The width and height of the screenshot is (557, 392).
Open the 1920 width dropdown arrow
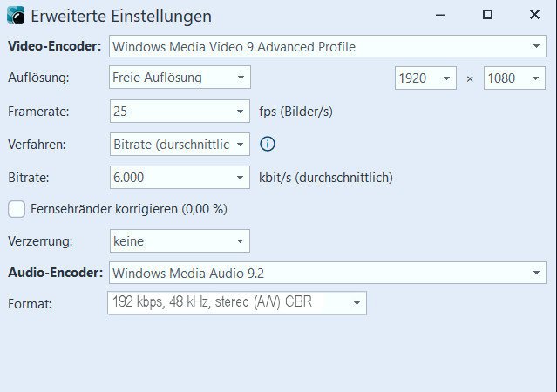point(446,78)
